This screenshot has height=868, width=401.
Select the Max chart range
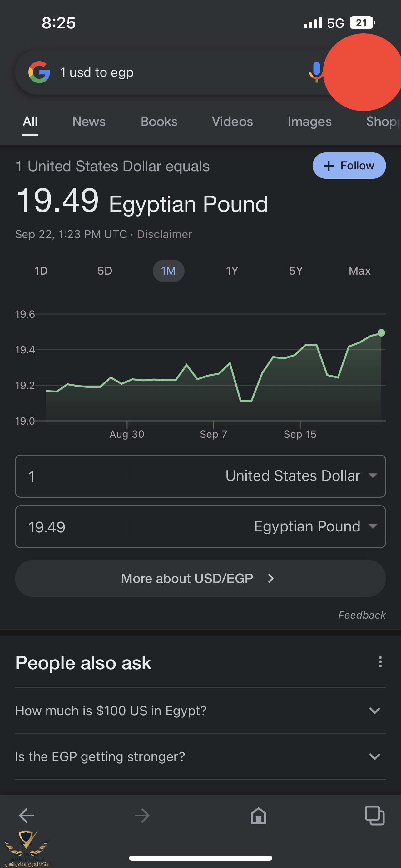tap(359, 271)
